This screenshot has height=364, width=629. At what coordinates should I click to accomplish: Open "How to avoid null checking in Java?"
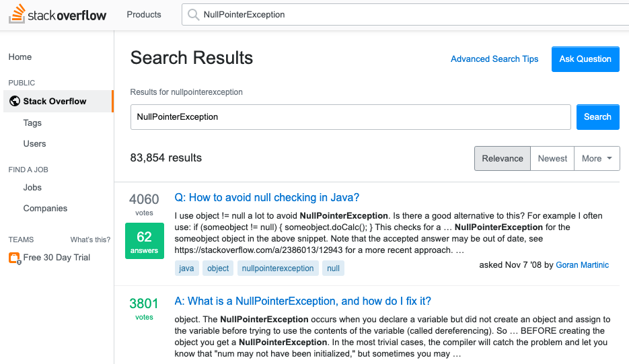pyautogui.click(x=267, y=198)
